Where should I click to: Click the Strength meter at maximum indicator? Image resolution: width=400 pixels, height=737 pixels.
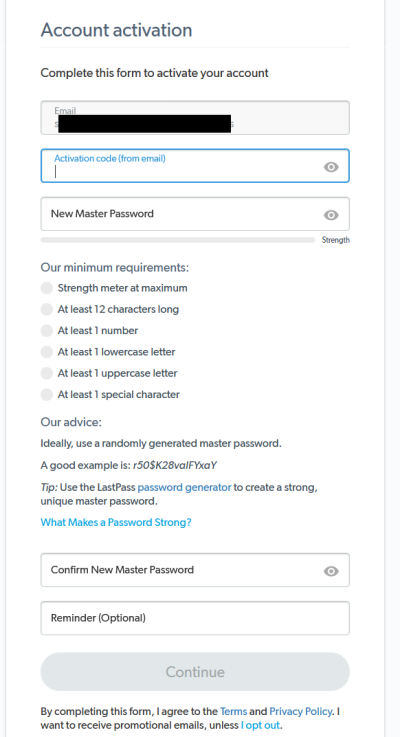click(x=47, y=288)
